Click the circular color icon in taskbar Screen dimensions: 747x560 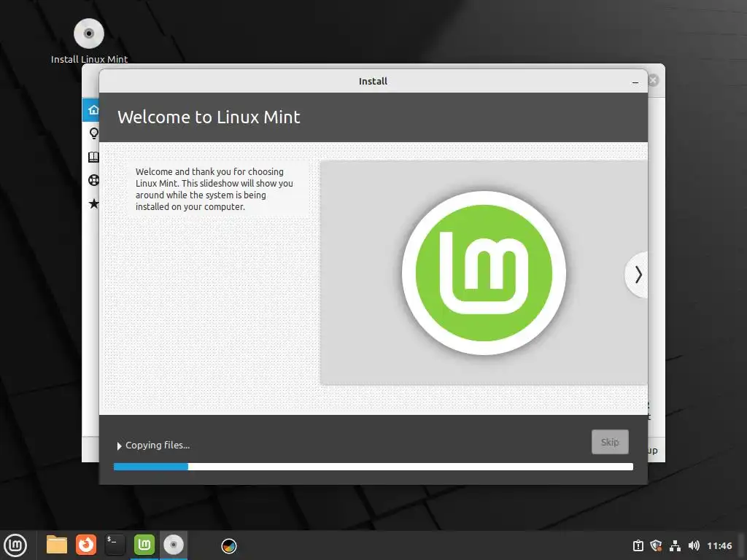[229, 545]
